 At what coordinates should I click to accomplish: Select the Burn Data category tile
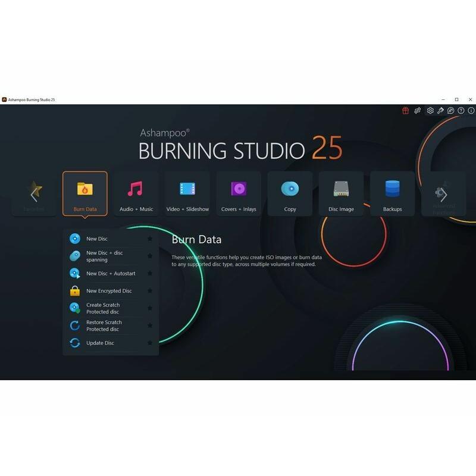tap(85, 194)
